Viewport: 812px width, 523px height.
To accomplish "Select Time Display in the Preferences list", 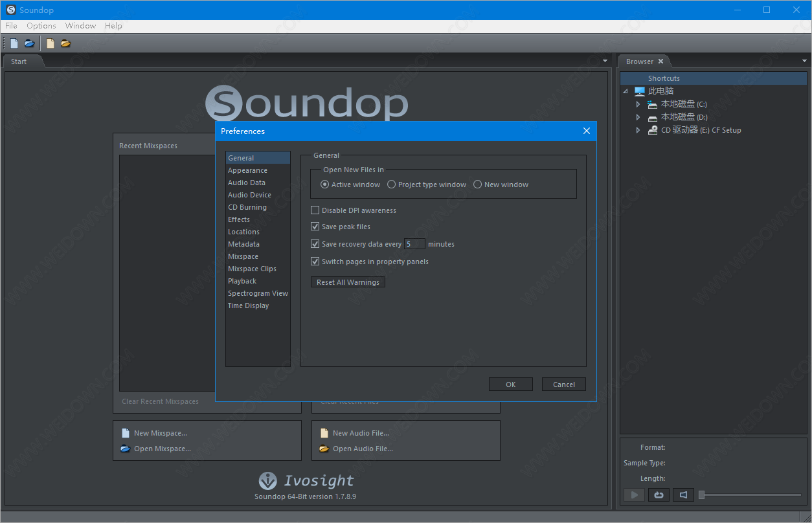I will [258, 306].
